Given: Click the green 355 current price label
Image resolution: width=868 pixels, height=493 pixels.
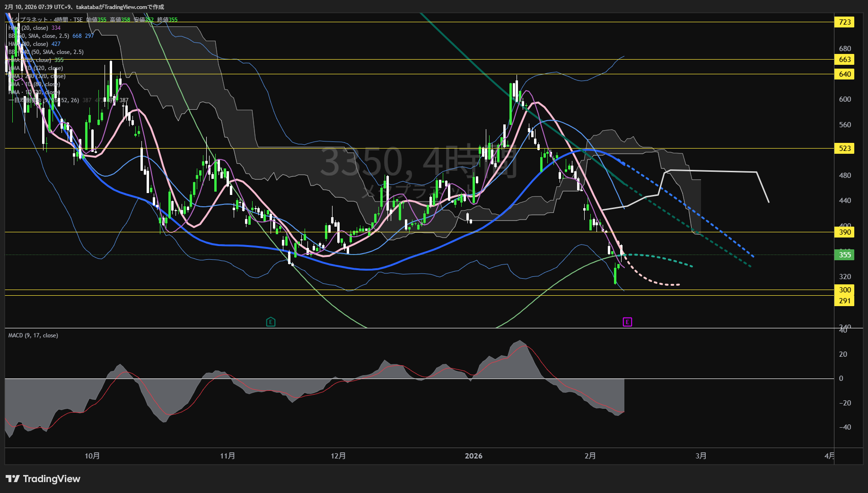Looking at the screenshot, I should pyautogui.click(x=845, y=255).
